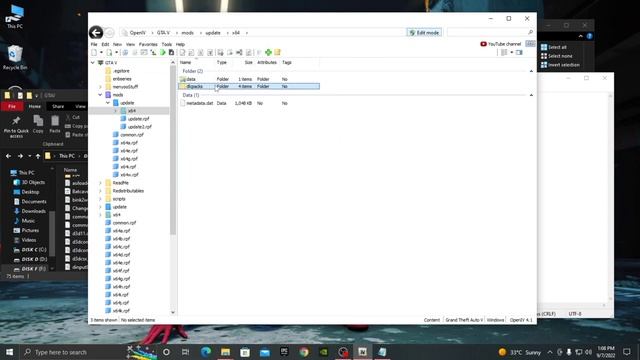Image resolution: width=640 pixels, height=360 pixels.
Task: Collapse the Folder (2) group arrow
Action: (x=531, y=71)
